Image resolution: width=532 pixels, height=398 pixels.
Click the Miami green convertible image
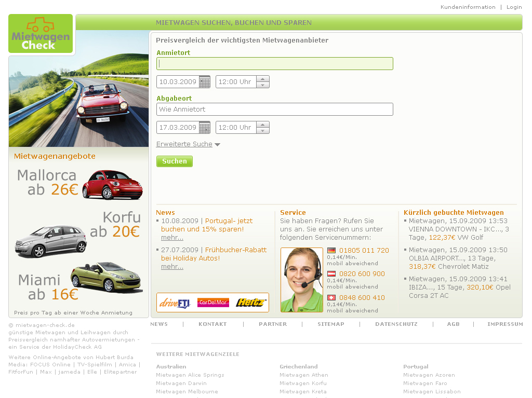[x=106, y=277]
